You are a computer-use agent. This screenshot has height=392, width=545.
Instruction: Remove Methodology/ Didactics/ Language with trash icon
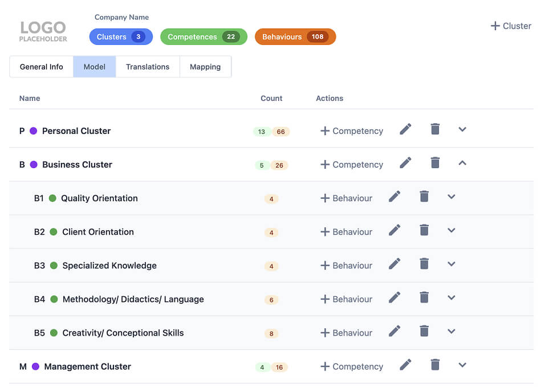pyautogui.click(x=424, y=297)
